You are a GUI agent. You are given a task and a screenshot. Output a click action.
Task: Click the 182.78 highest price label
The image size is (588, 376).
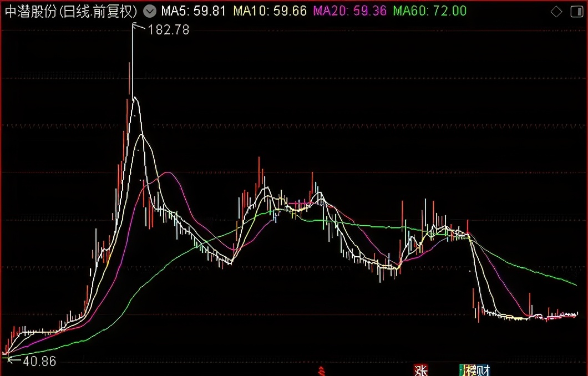pos(169,30)
